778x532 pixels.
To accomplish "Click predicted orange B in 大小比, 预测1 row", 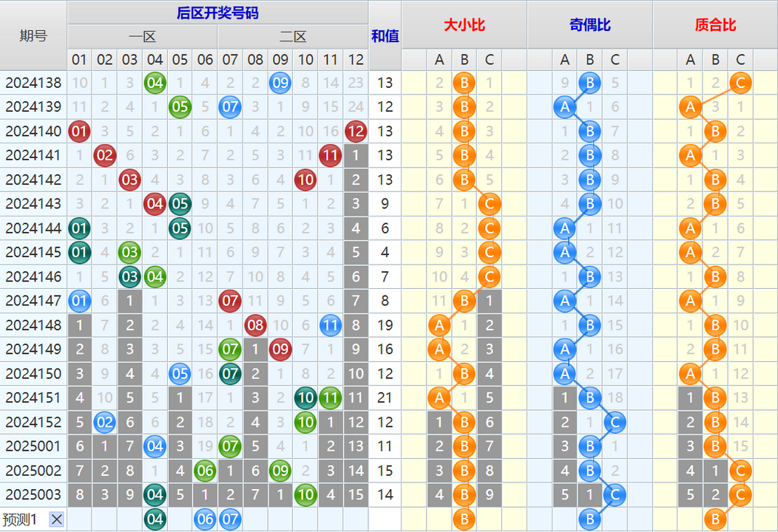I will point(464,519).
